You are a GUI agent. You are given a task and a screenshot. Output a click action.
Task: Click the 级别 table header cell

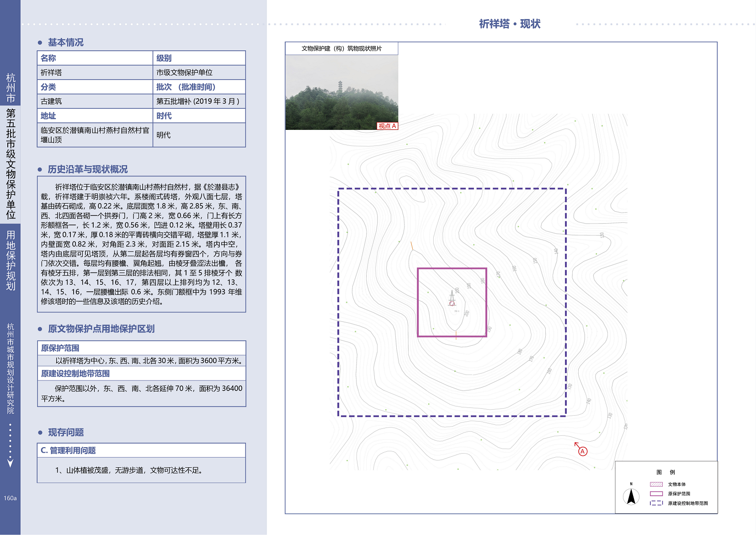199,58
